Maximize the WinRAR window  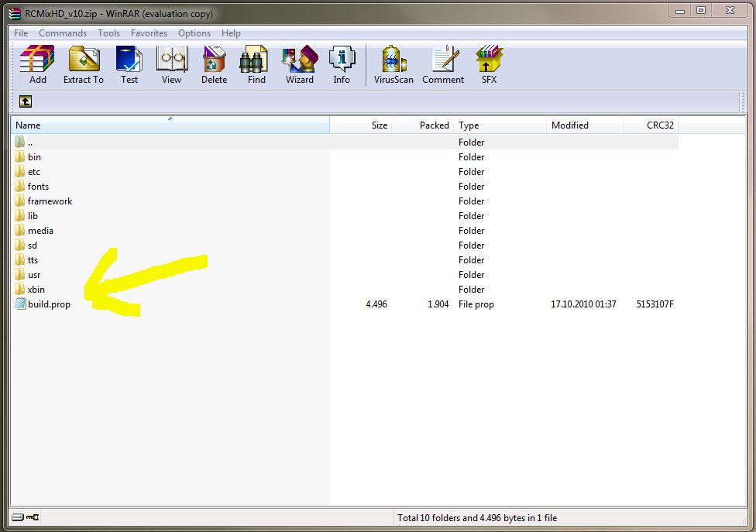click(x=701, y=10)
